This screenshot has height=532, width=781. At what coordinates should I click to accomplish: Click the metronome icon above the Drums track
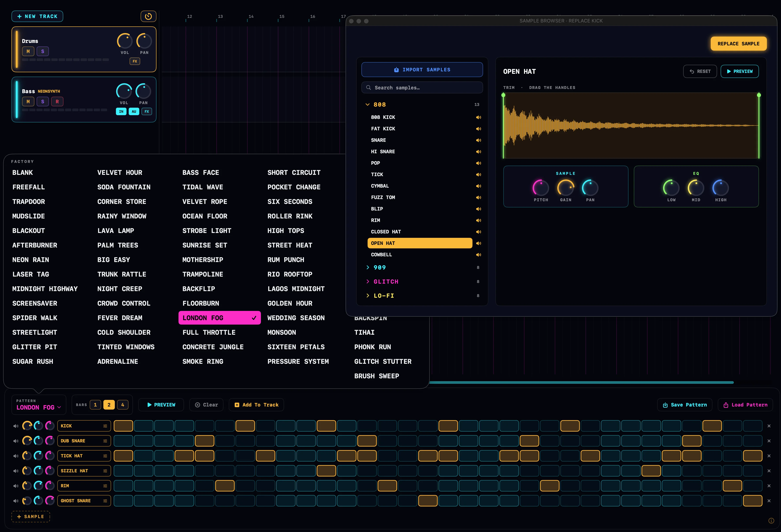click(148, 16)
